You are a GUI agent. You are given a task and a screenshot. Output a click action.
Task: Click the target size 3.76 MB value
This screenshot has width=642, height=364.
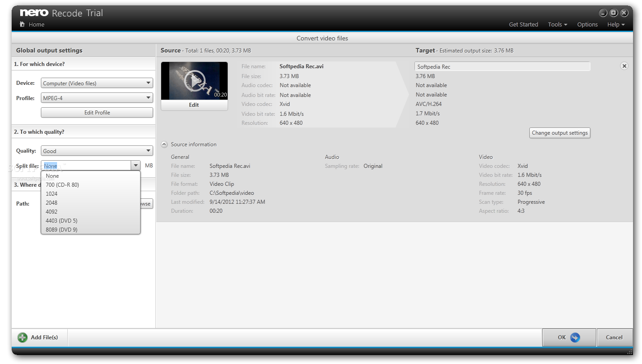click(x=425, y=76)
